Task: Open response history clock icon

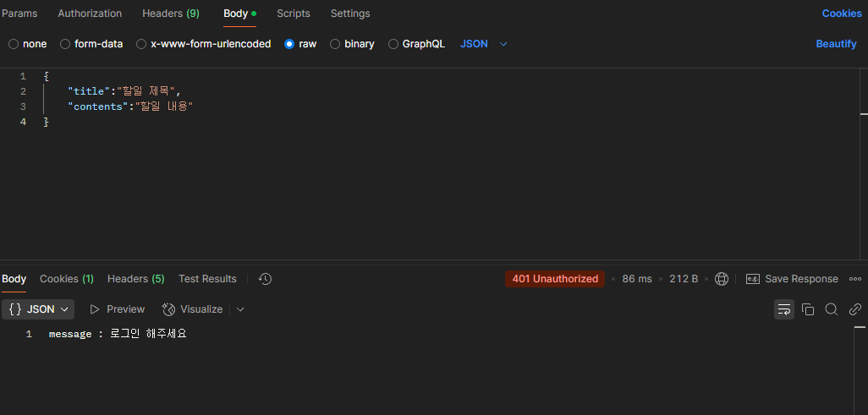Action: pyautogui.click(x=265, y=279)
